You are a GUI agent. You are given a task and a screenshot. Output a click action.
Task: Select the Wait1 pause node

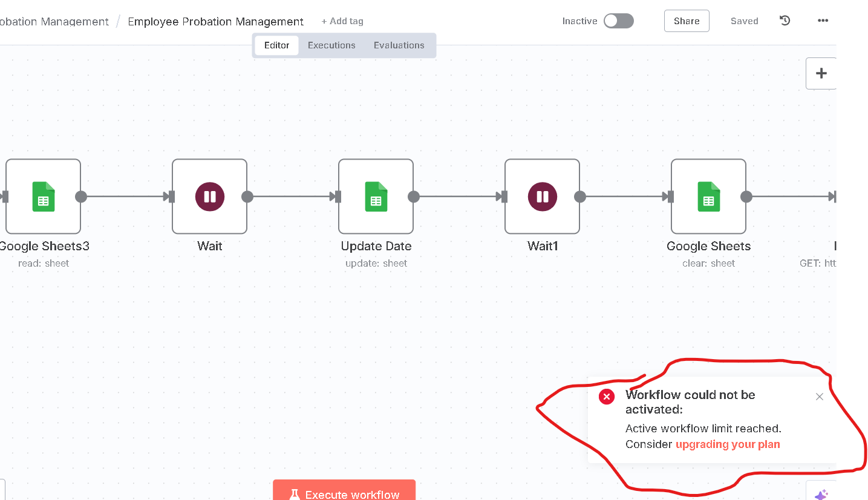[x=542, y=196]
